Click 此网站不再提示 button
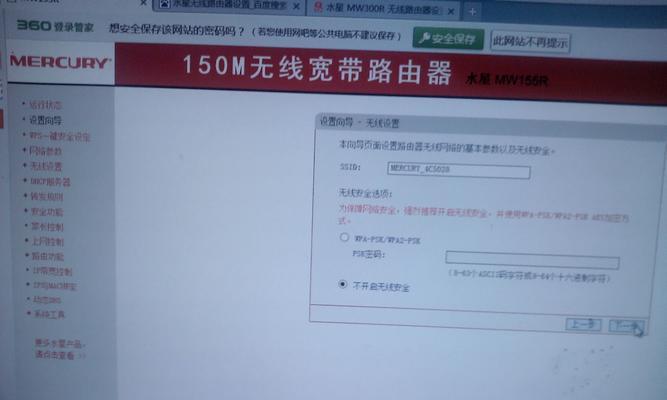 point(530,42)
